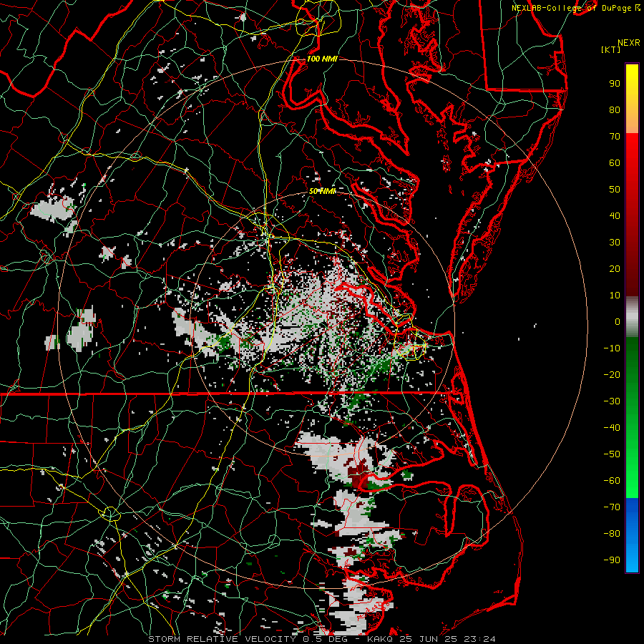Viewport: 644px width, 644px height.
Task: Click the -10 scale value
Action: click(612, 348)
